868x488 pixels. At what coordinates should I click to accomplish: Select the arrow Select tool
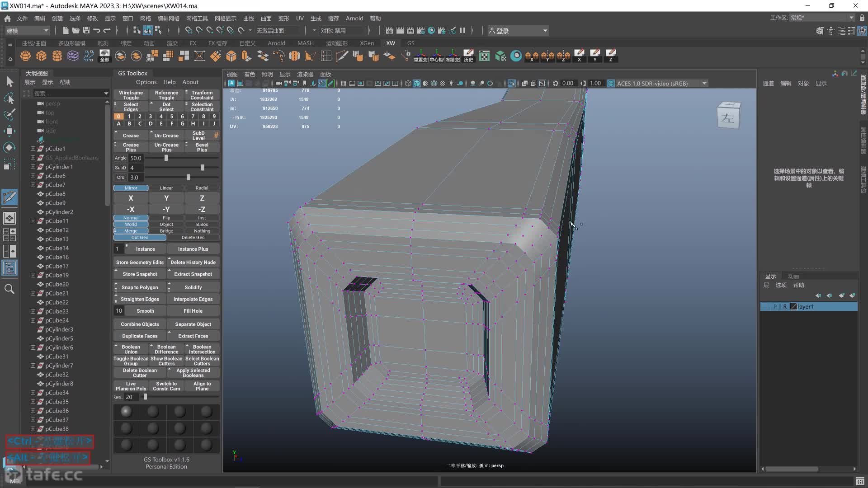(9, 82)
